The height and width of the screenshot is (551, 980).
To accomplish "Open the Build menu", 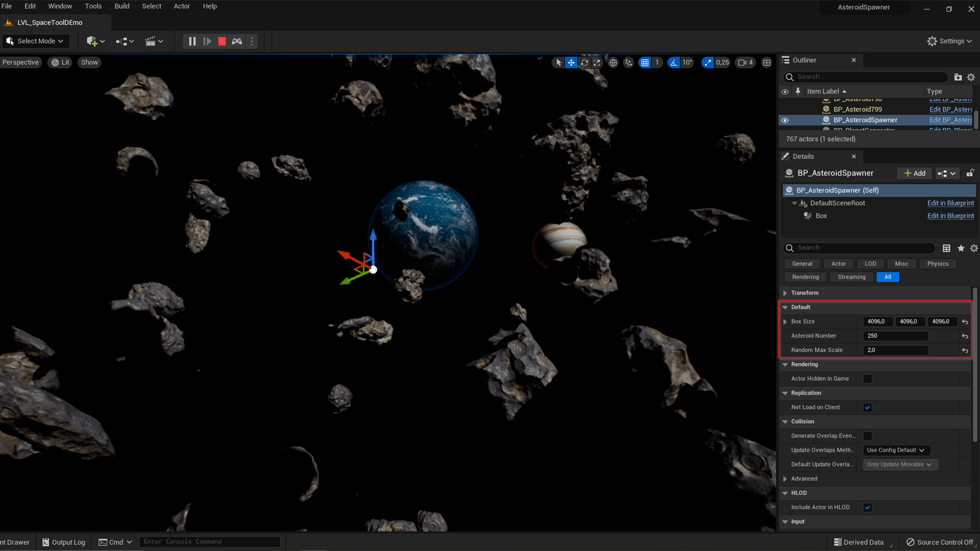I will pyautogui.click(x=122, y=6).
